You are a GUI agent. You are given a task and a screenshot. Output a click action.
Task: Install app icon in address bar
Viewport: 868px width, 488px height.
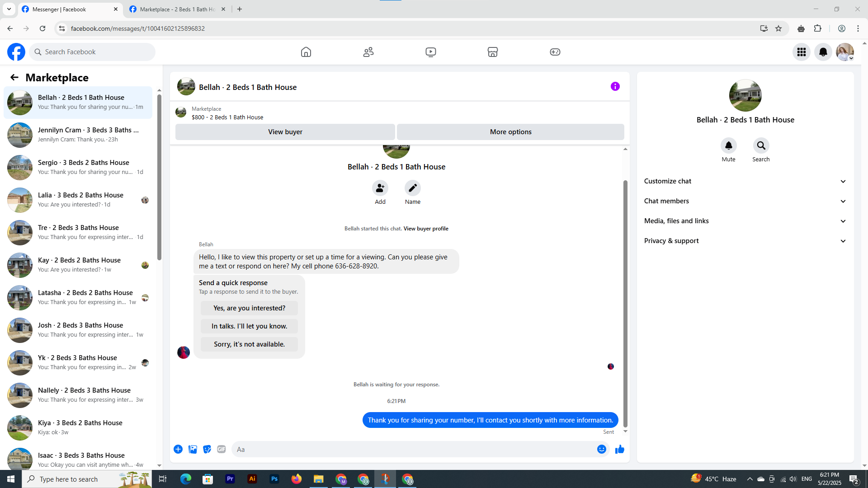click(x=764, y=28)
